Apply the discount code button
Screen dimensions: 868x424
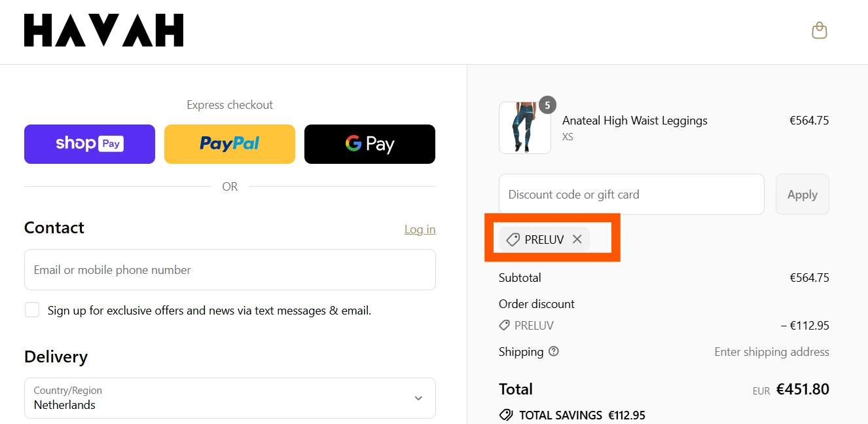pyautogui.click(x=803, y=194)
